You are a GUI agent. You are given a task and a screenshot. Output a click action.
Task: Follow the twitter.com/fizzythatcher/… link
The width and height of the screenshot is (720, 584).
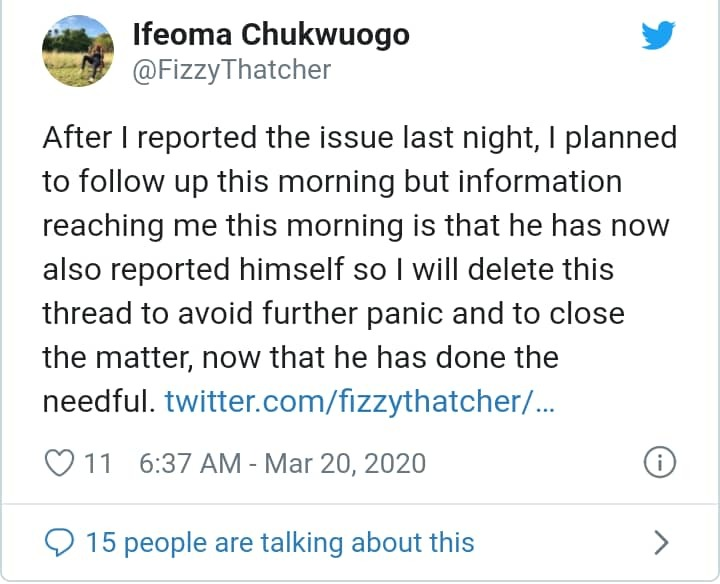coord(358,401)
